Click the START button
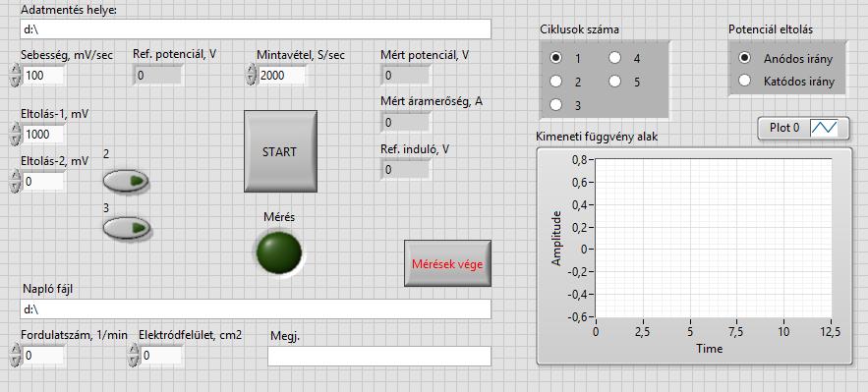868x392 pixels. pyautogui.click(x=280, y=151)
